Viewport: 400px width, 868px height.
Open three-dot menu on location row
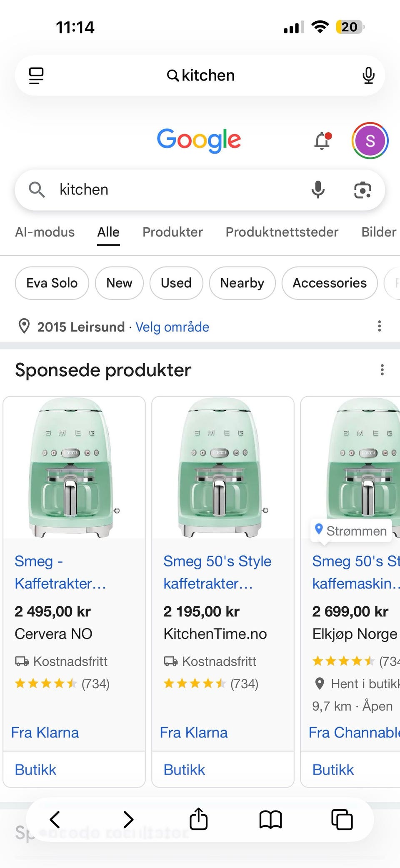(x=379, y=326)
